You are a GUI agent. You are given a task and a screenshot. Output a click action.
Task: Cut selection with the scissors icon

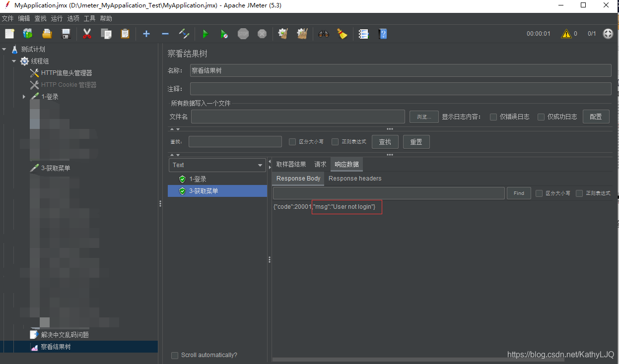[87, 34]
